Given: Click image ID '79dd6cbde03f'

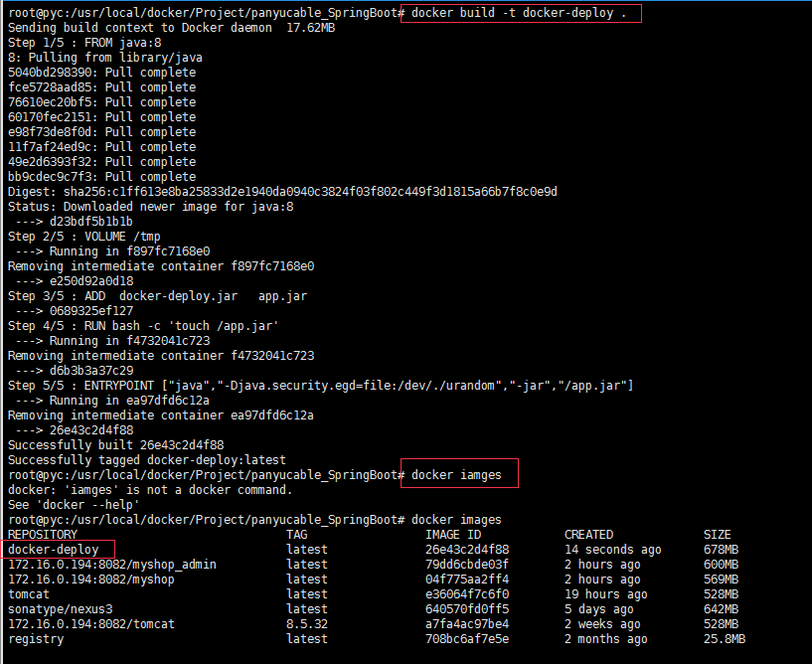Looking at the screenshot, I should click(467, 565).
